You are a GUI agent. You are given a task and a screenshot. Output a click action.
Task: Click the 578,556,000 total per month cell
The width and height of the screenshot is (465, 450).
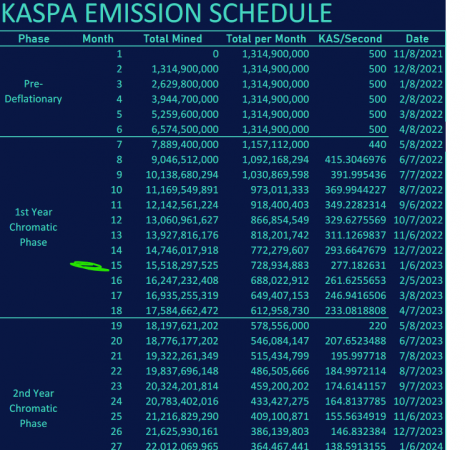pos(280,326)
